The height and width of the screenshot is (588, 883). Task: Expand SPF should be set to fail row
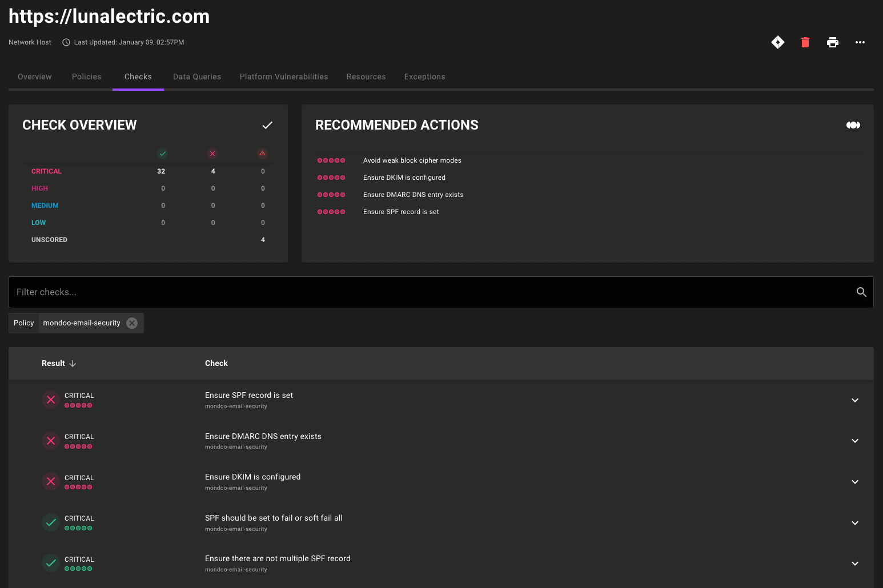click(854, 523)
